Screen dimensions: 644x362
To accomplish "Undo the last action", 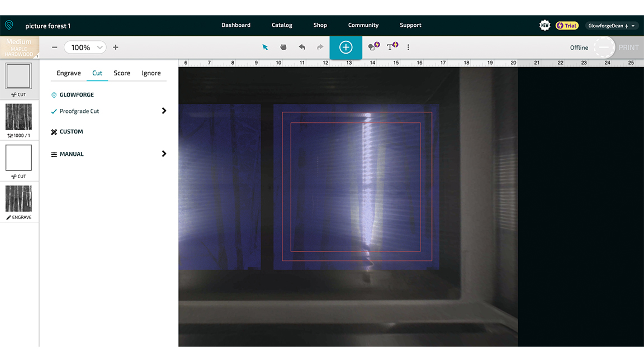I will click(302, 47).
